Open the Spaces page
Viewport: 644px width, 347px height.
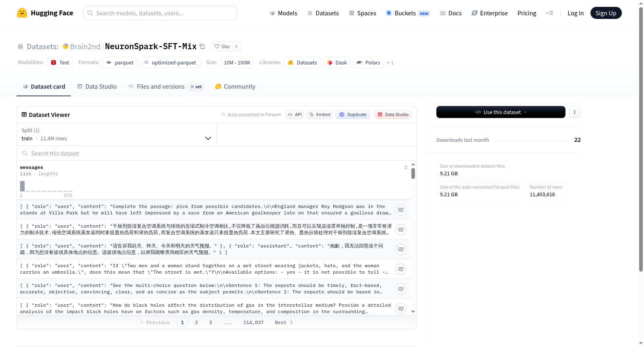[x=362, y=13]
